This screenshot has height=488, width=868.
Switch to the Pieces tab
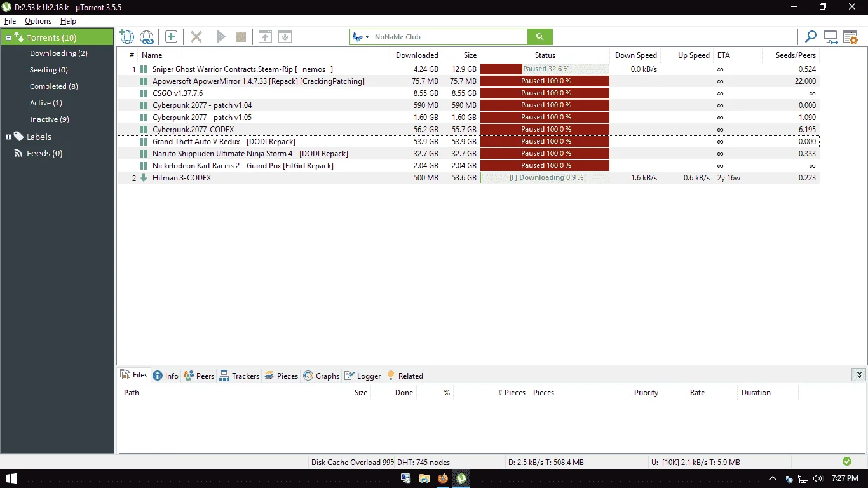click(281, 376)
